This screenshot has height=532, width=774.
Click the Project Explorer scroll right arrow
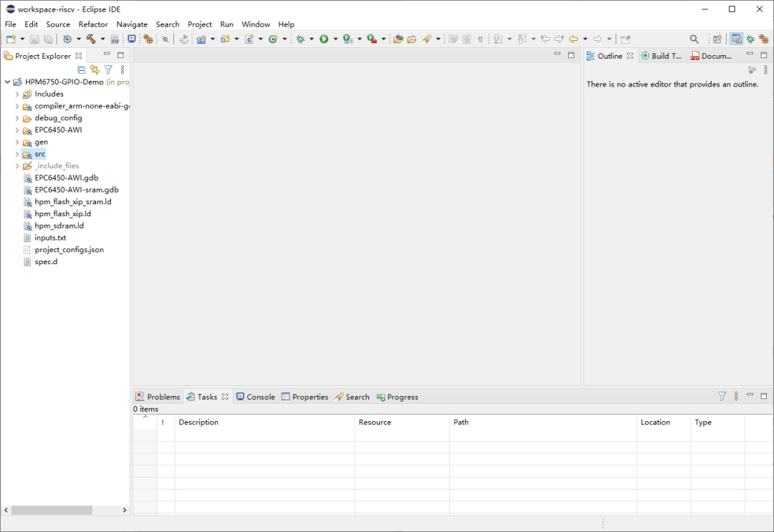125,510
